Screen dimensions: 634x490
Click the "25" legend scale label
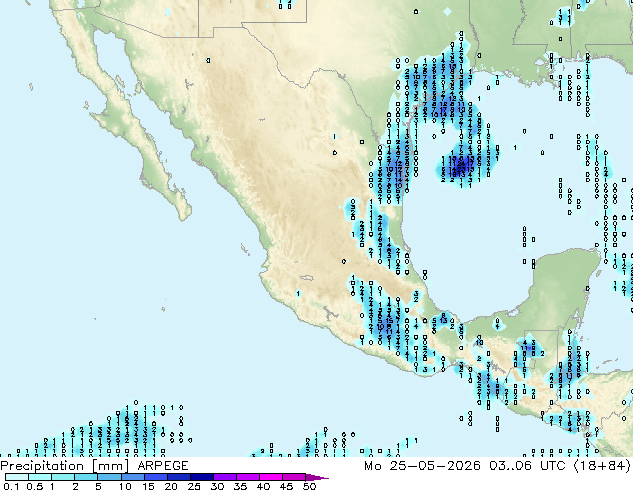click(194, 486)
